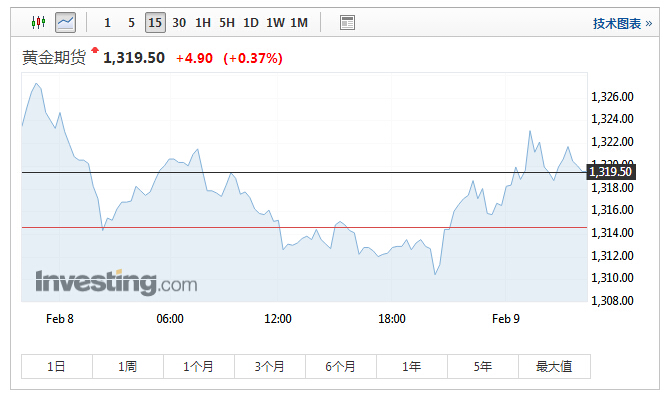Switch interval to 1W
667x399 pixels.
(x=275, y=23)
